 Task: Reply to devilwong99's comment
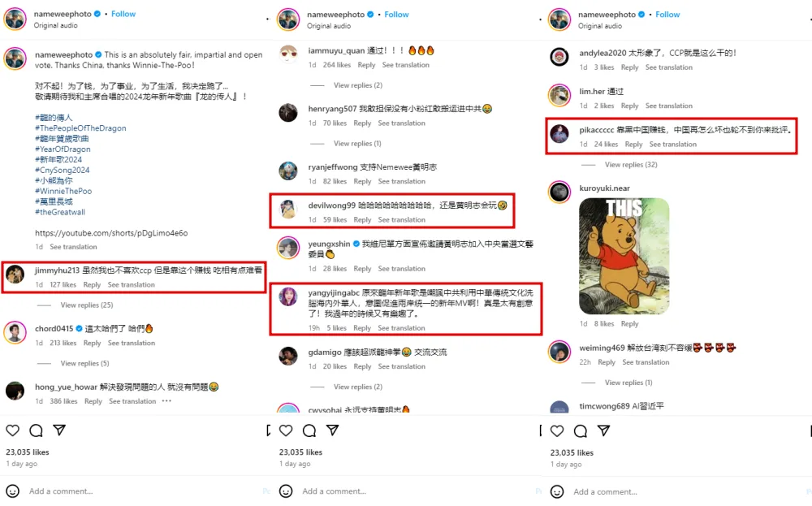362,219
